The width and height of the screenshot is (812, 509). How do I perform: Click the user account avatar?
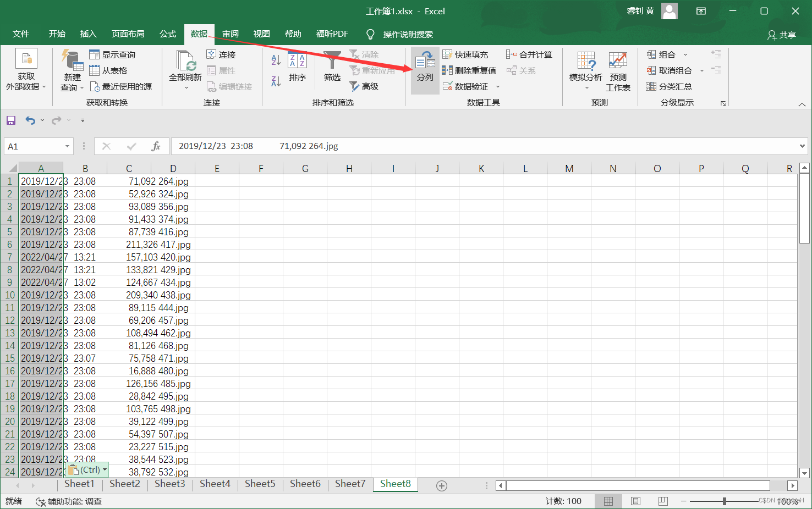click(x=670, y=11)
